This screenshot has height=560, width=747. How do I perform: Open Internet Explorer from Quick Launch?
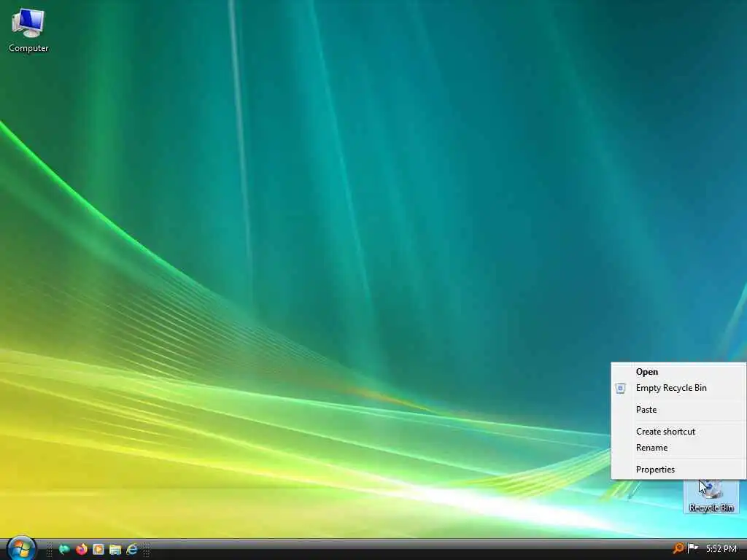[132, 549]
